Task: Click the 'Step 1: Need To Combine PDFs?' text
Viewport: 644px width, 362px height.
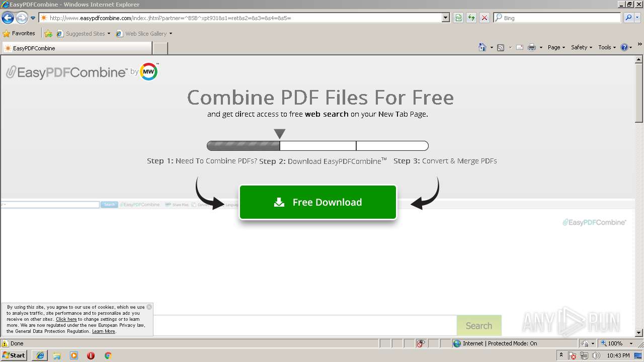Action: pos(202,161)
